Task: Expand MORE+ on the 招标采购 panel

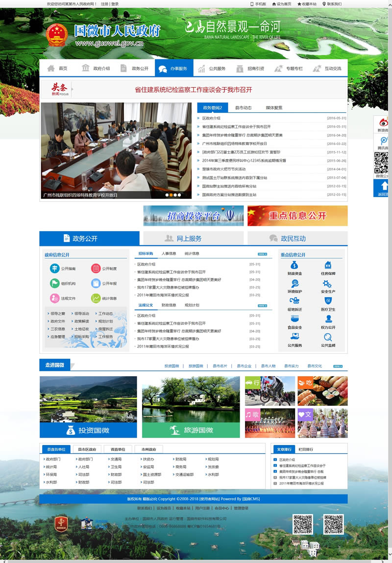Action: click(x=263, y=254)
